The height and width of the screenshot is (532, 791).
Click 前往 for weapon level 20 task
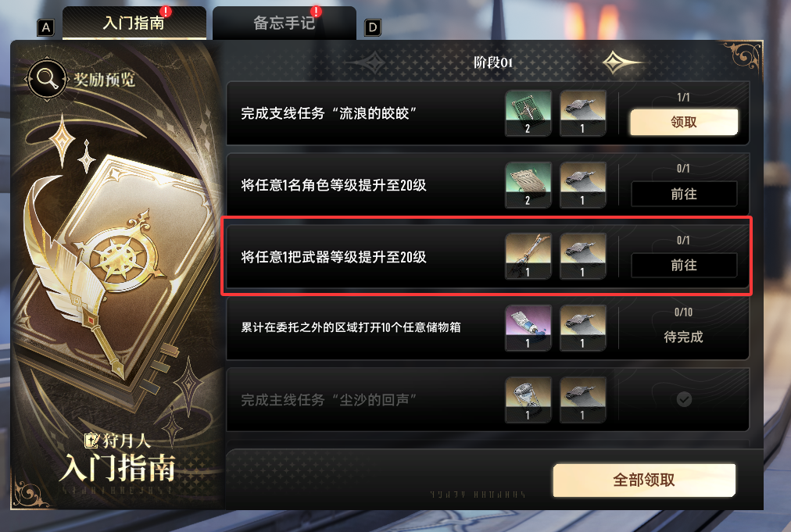coord(684,266)
